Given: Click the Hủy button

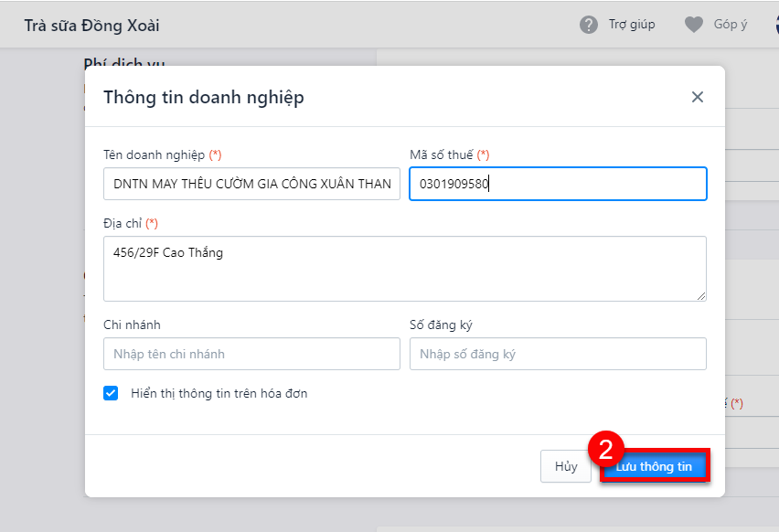Looking at the screenshot, I should tap(566, 466).
